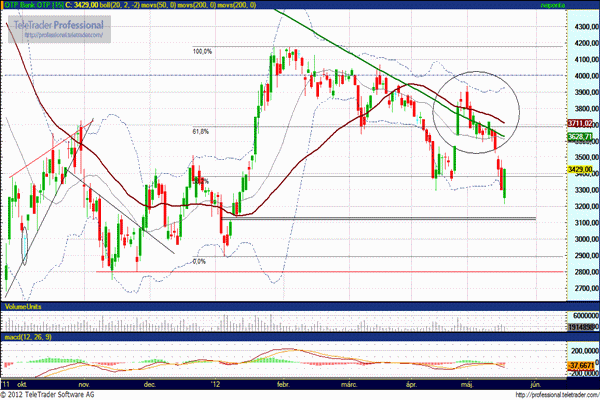Click the dec. month on time axis

click(150, 384)
